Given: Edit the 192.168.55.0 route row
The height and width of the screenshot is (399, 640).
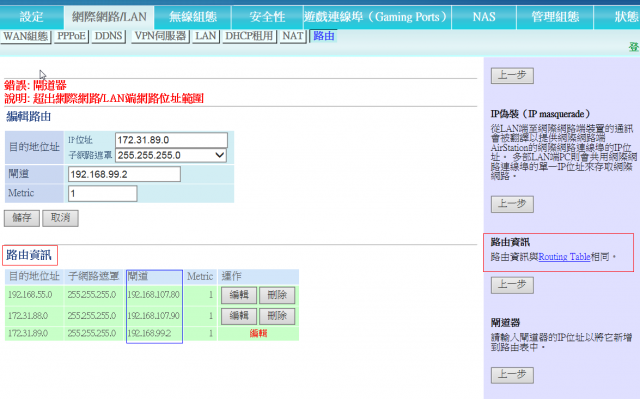Looking at the screenshot, I should [239, 295].
